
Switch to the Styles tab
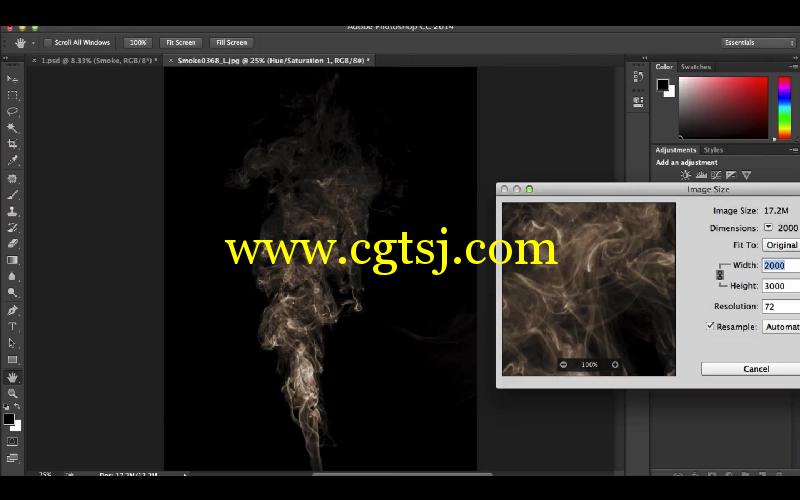pyautogui.click(x=713, y=150)
